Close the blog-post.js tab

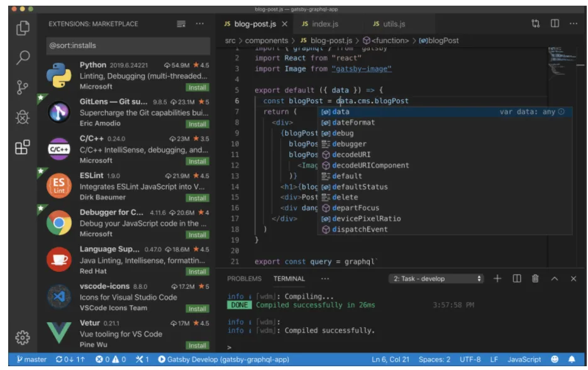pyautogui.click(x=285, y=24)
